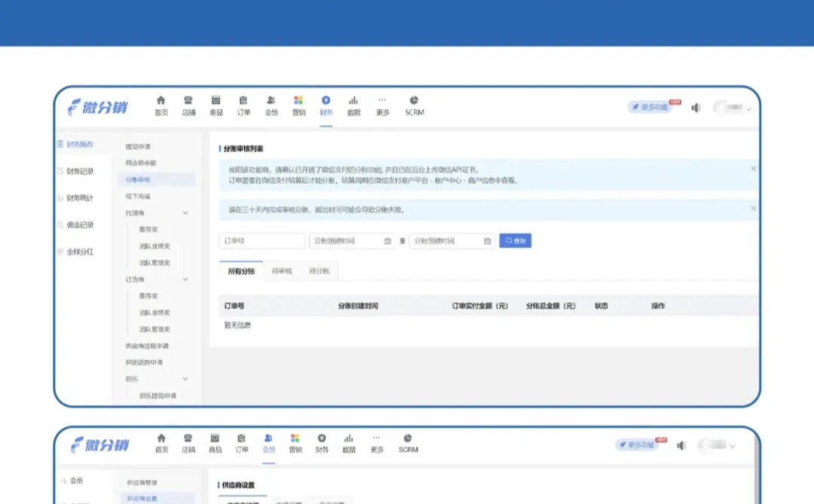Collapse the 职乐 submenu chevron

(x=185, y=379)
